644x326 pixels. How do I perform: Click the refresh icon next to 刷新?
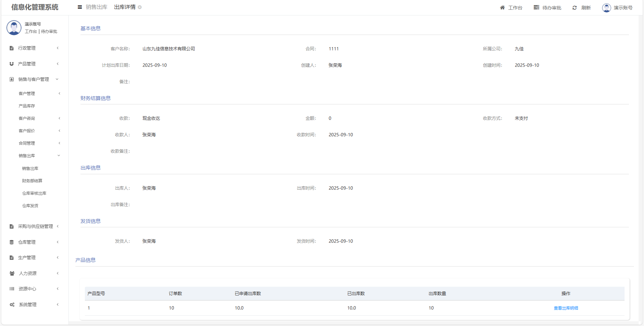pos(575,8)
